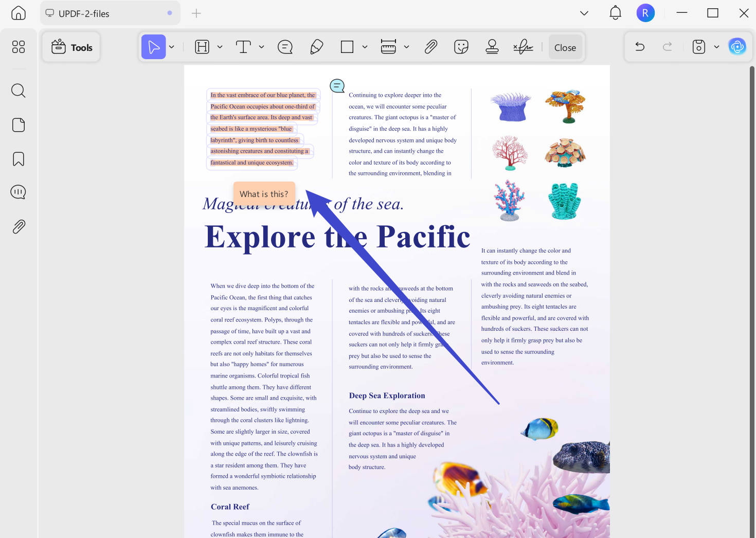Choose the stamp tool
Viewport: 756px width, 538px height.
492,47
